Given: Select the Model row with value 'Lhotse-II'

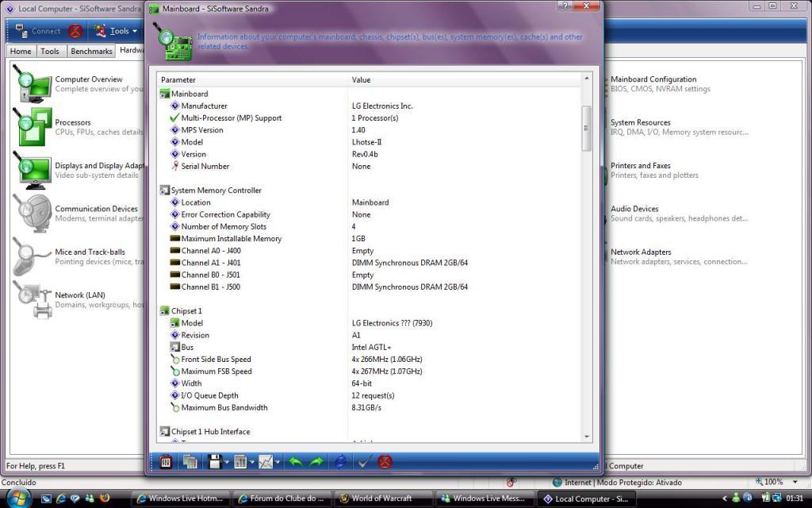Looking at the screenshot, I should tap(369, 142).
